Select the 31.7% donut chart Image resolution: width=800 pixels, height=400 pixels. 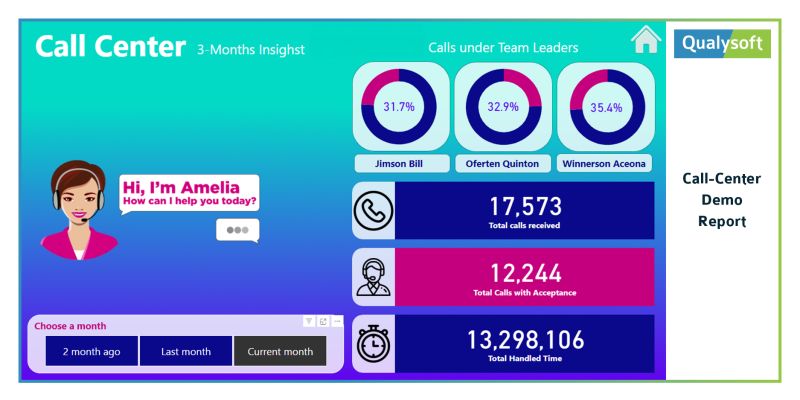pyautogui.click(x=399, y=107)
